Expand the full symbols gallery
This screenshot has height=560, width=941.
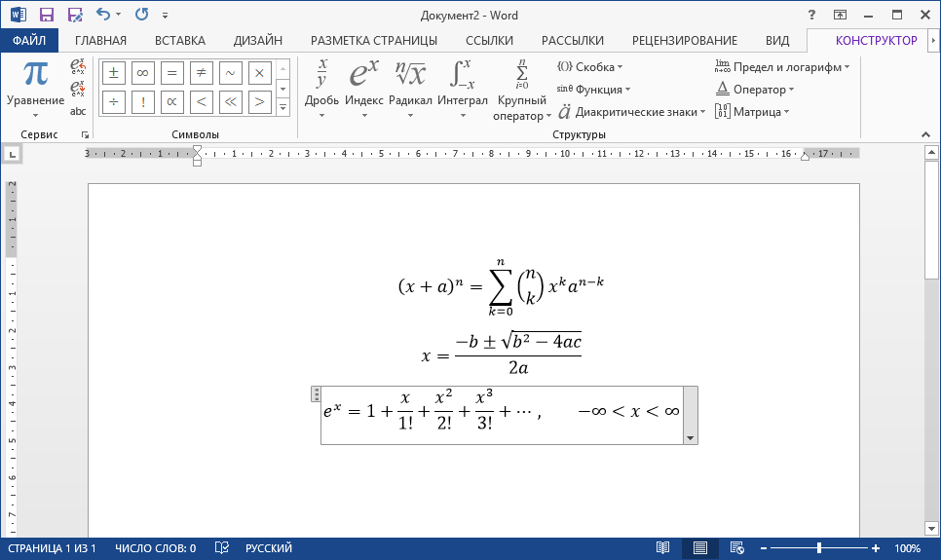[x=283, y=107]
